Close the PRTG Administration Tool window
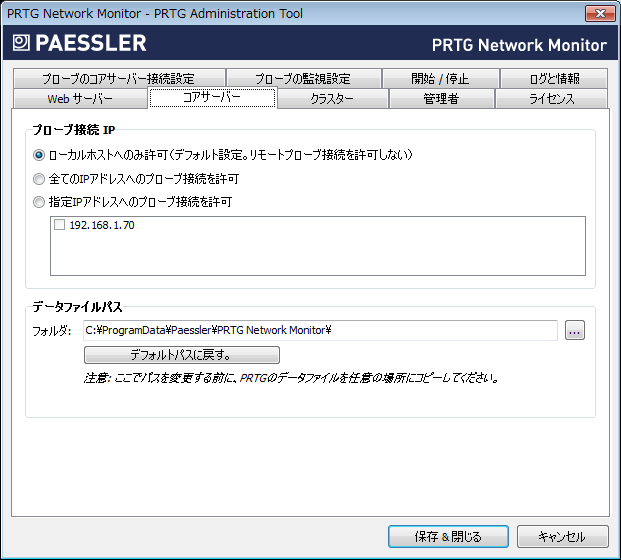 (x=600, y=13)
